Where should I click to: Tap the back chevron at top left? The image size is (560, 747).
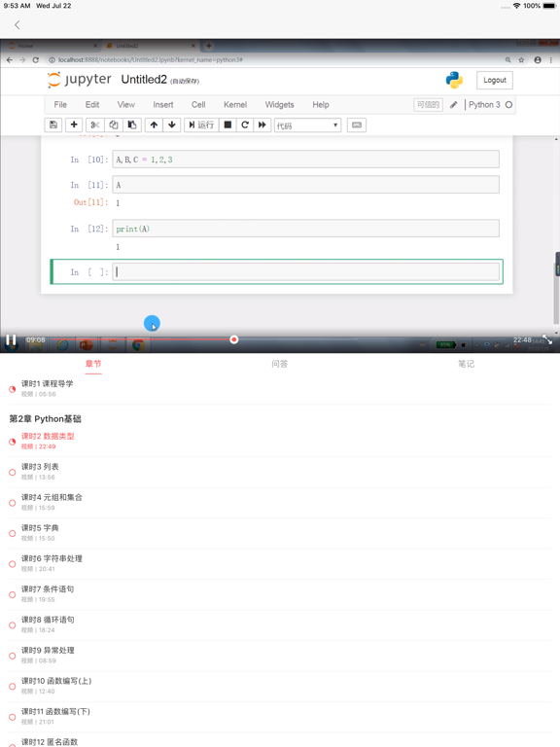(17, 24)
